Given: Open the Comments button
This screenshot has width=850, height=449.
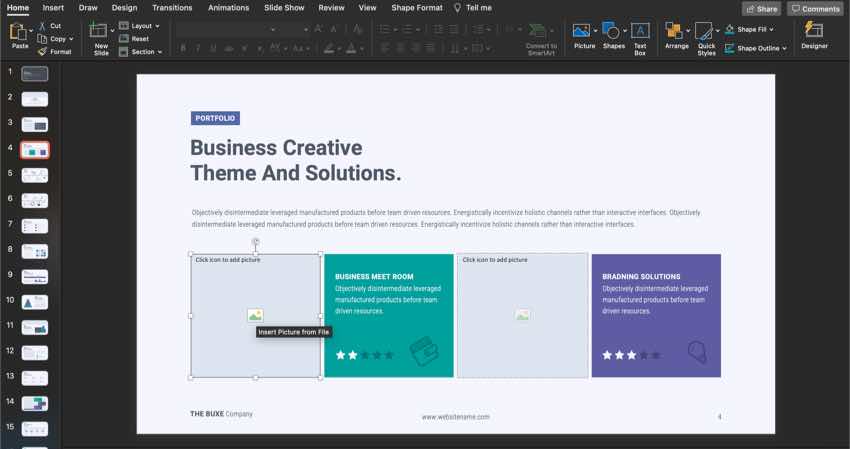Looking at the screenshot, I should pyautogui.click(x=815, y=9).
